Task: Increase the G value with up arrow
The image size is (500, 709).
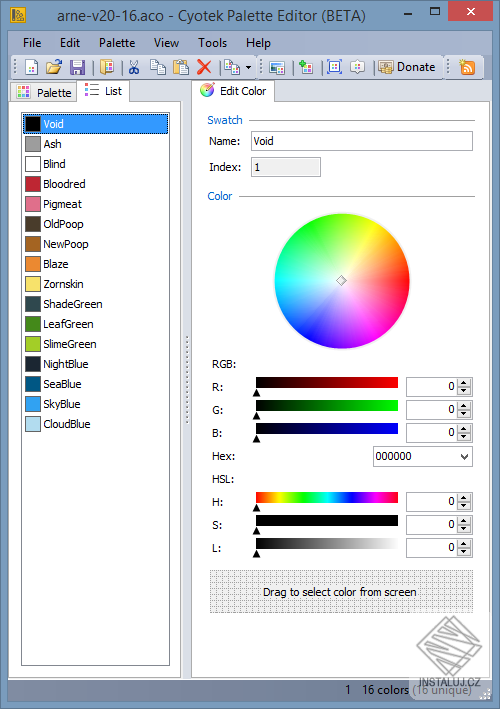Action: coord(464,406)
